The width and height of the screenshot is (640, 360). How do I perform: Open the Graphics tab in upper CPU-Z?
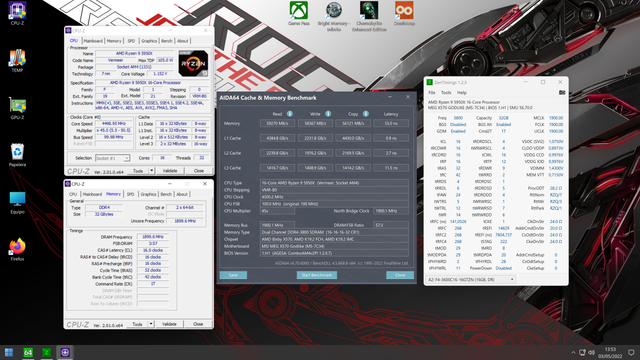pos(149,41)
